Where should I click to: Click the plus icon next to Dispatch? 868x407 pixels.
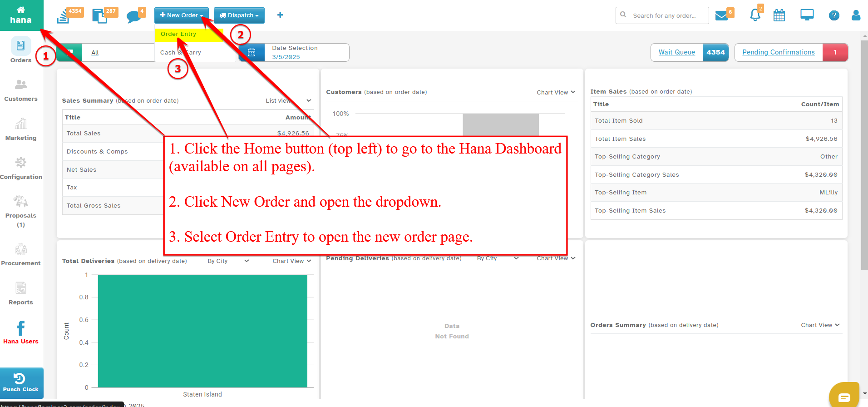280,15
